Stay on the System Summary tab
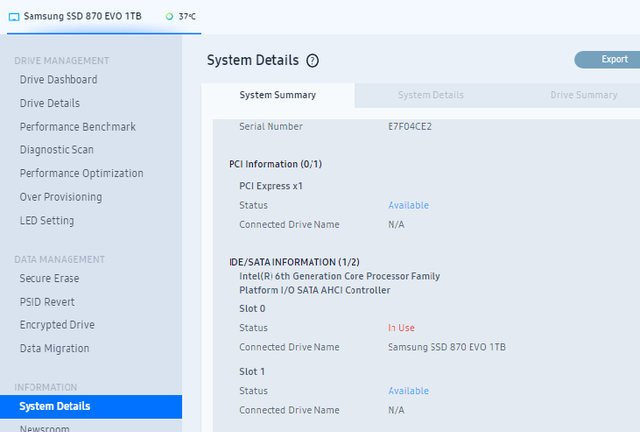The height and width of the screenshot is (432, 640). pos(278,95)
